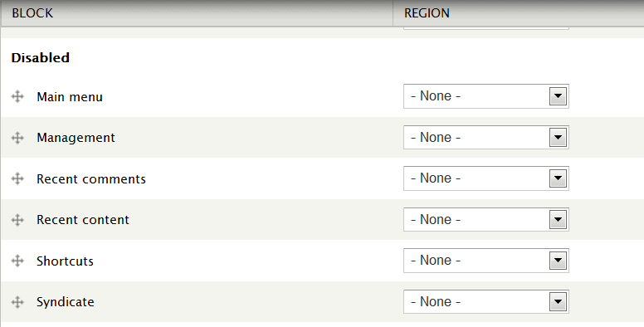The image size is (644, 327).
Task: Open the Main menu region dropdown
Action: click(x=485, y=96)
